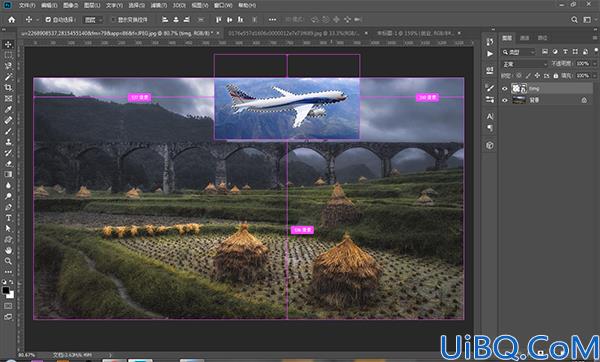Click the Home icon in options bar
Image resolution: width=600 pixels, height=362 pixels.
[11, 20]
